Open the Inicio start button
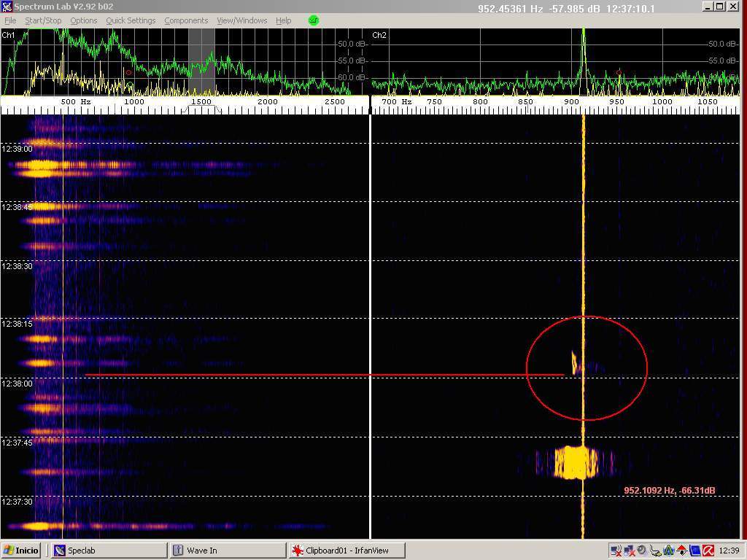Image resolution: width=747 pixels, height=560 pixels. pos(21,551)
